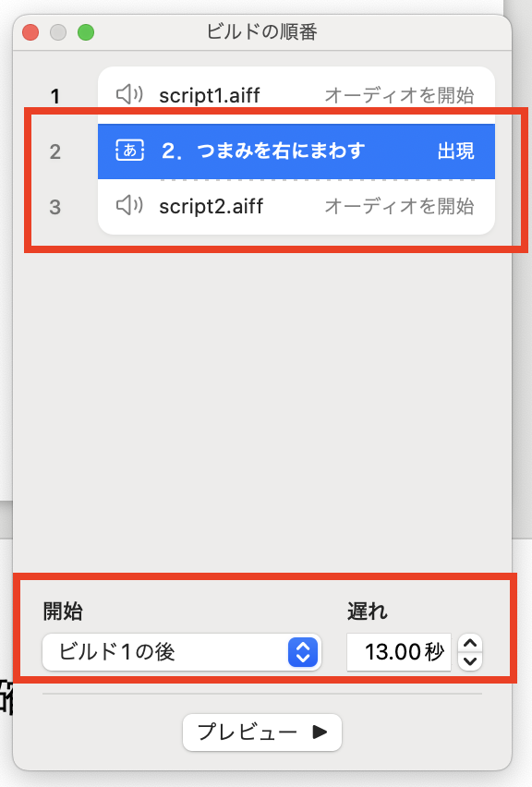
Task: Click the プレビュー play button
Action: (262, 733)
